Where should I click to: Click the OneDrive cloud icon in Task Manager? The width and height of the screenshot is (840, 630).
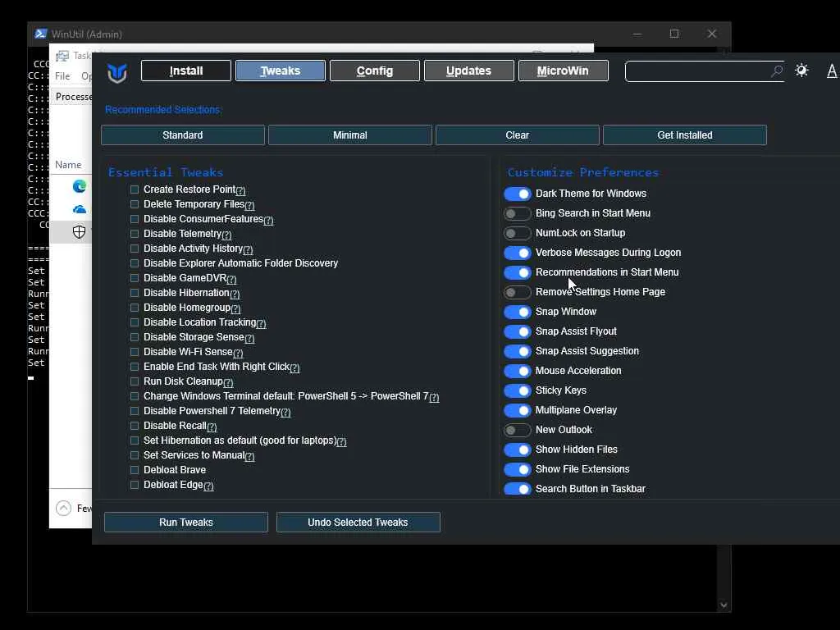[x=80, y=209]
